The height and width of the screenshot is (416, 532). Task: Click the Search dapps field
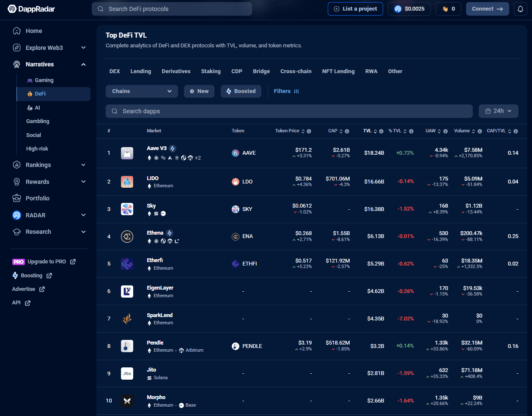click(289, 111)
